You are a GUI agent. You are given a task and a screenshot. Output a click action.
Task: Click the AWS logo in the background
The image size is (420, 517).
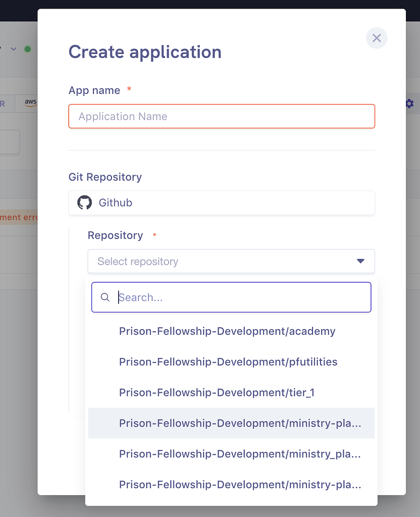coord(30,102)
